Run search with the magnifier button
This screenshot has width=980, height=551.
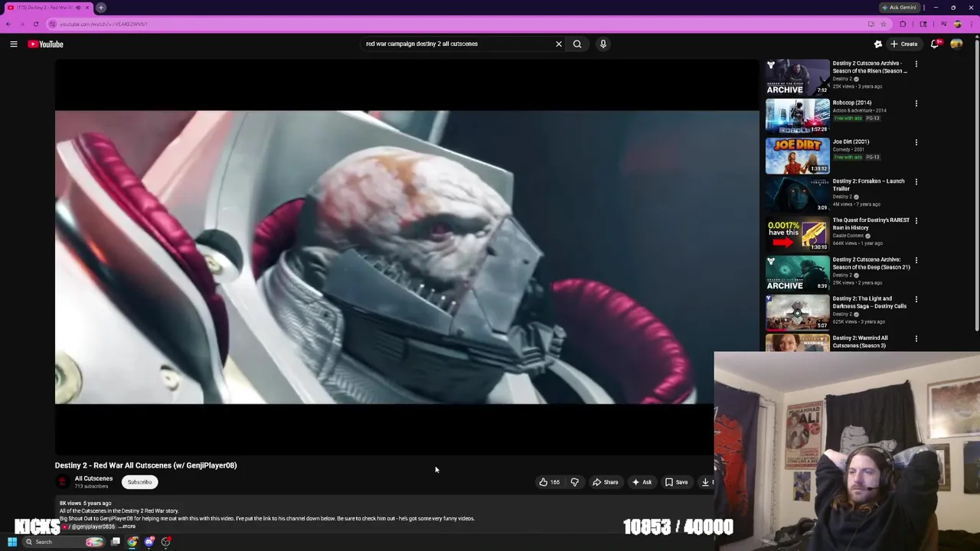tap(577, 44)
